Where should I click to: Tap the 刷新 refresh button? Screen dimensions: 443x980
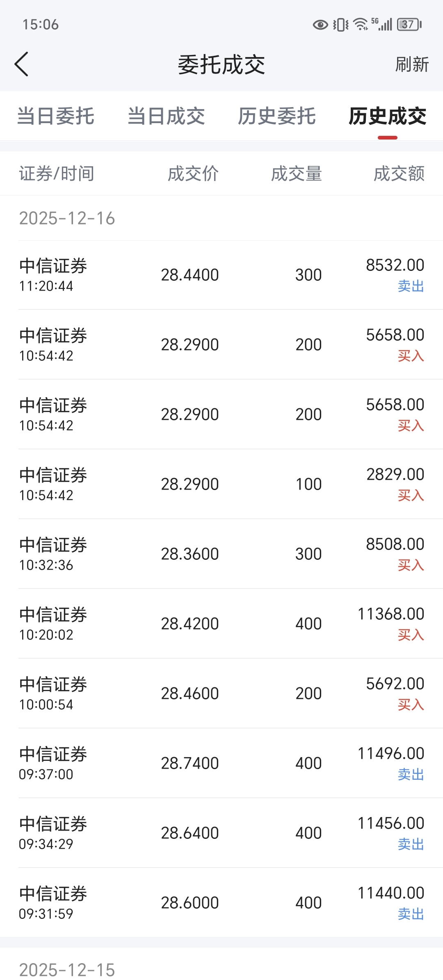coord(412,64)
